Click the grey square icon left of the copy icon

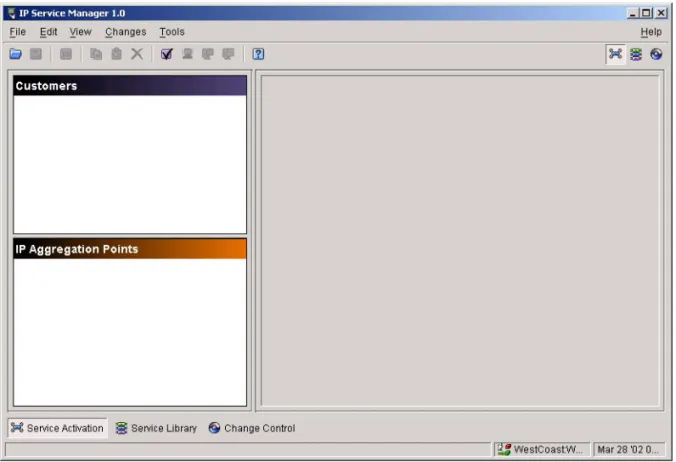(x=66, y=54)
